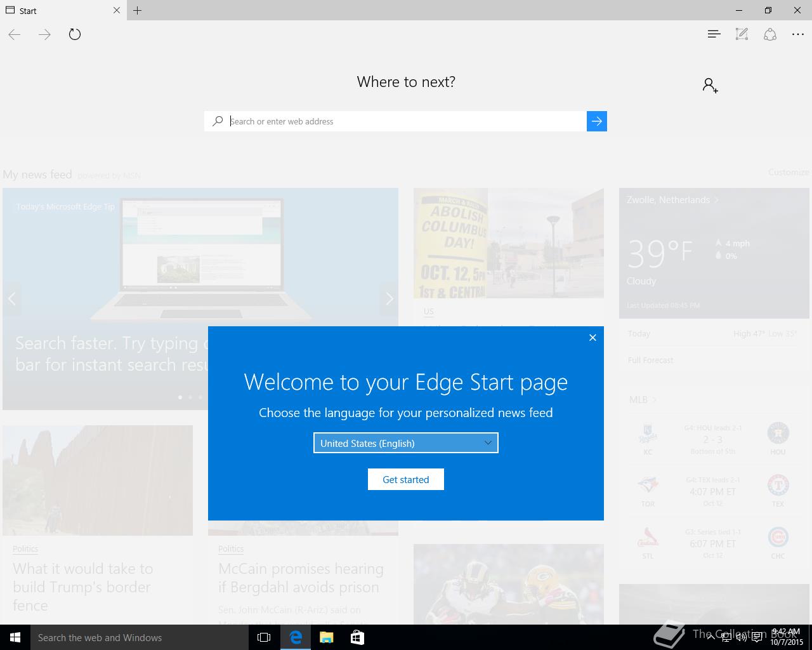Show next Edge tip slide
Screen dimensions: 812x650
(390, 298)
